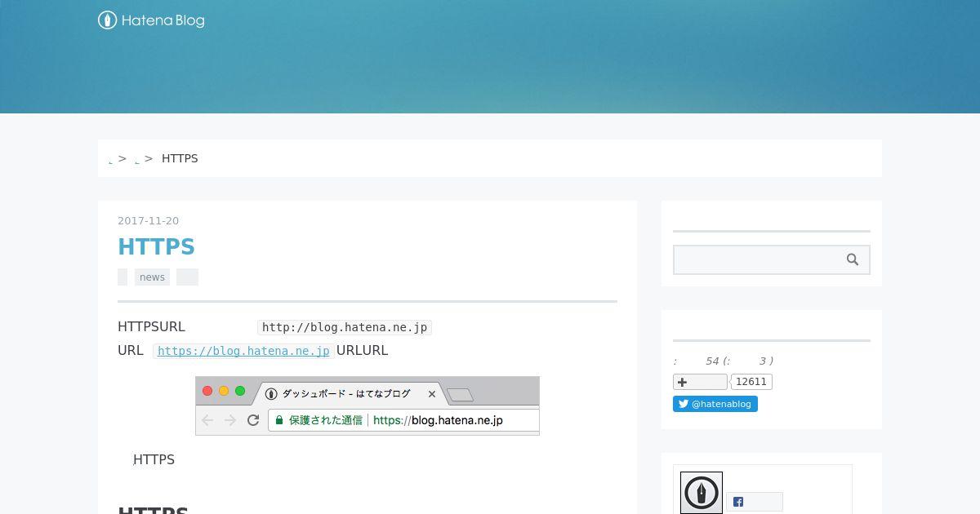Select the news category tag
The height and width of the screenshot is (514, 980).
(152, 277)
